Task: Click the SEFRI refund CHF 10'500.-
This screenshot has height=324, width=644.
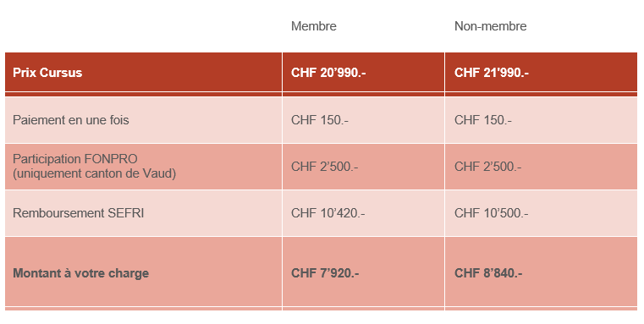Action: (x=491, y=213)
